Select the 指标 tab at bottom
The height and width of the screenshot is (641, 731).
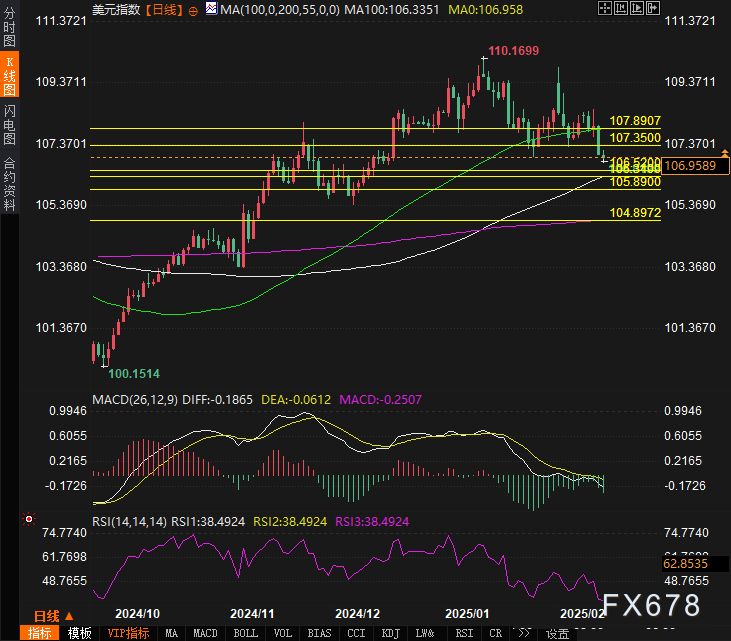tap(39, 633)
